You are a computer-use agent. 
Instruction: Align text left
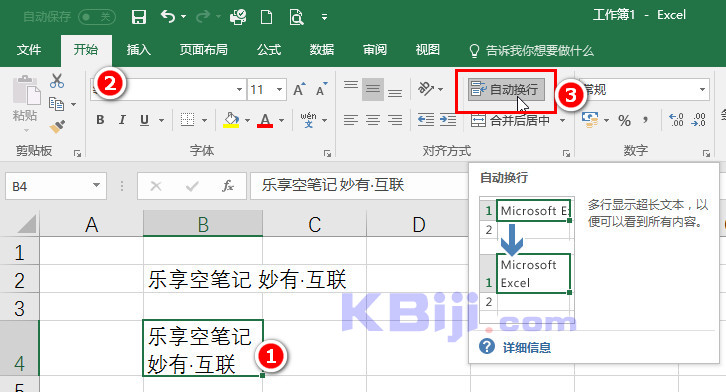[x=351, y=120]
